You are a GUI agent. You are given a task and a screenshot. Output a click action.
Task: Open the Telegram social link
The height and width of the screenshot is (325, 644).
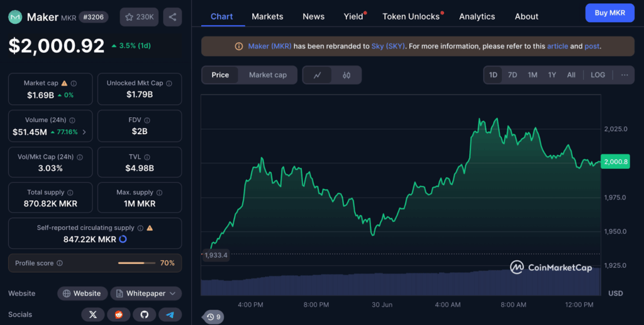coord(170,314)
